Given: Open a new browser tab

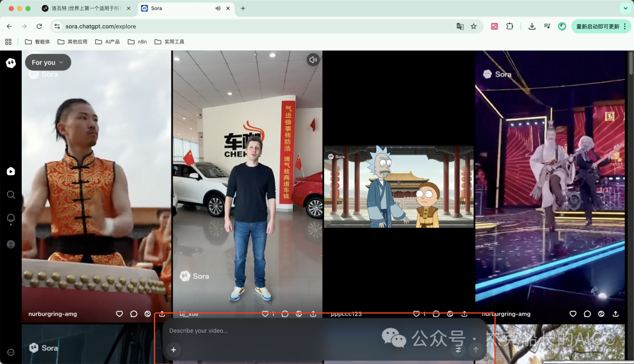Looking at the screenshot, I should (243, 8).
